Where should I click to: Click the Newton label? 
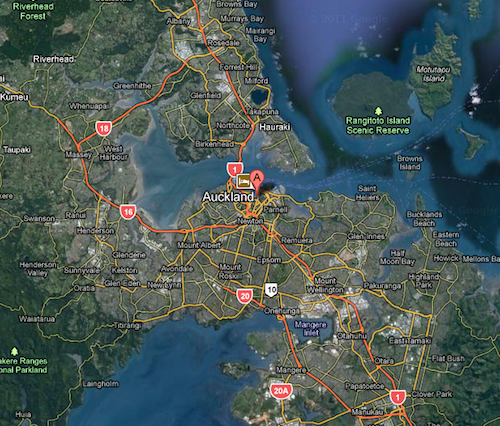(250, 221)
